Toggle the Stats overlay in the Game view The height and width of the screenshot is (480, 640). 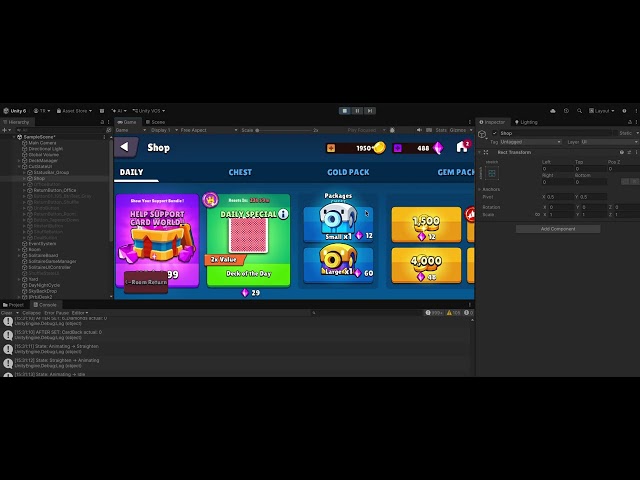click(x=441, y=130)
